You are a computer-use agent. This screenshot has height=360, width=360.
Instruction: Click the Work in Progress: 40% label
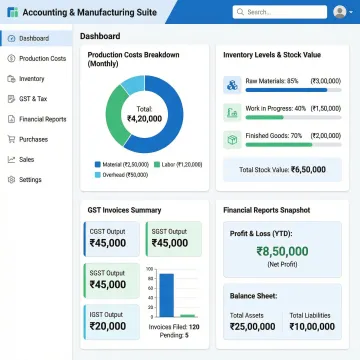click(276, 109)
